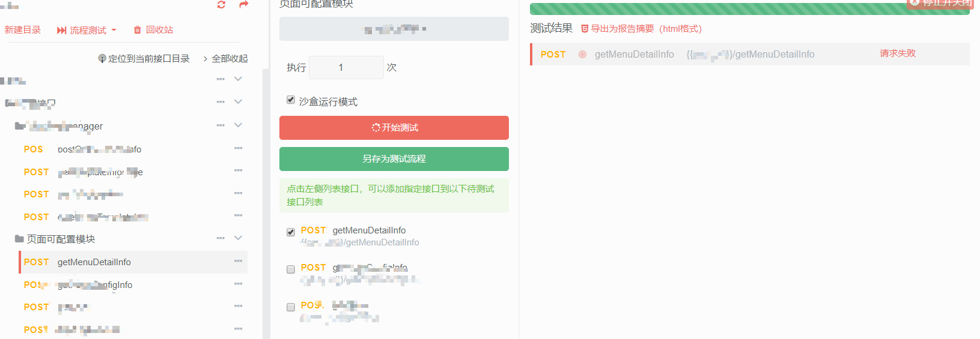Select getMenuDetailInfo in the sidebar tree
This screenshot has width=980, height=339.
tap(133, 262)
